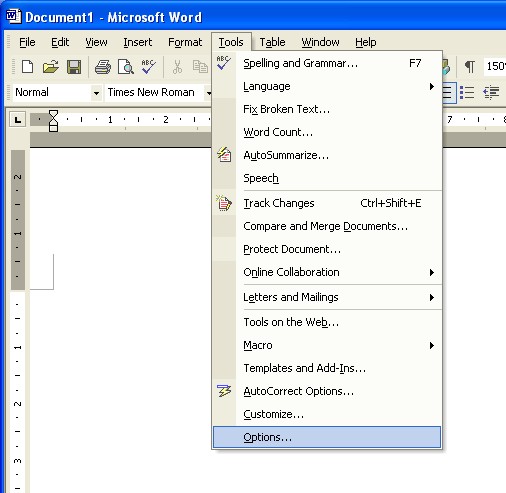The height and width of the screenshot is (493, 506).
Task: Open Print Preview from the toolbar
Action: (126, 66)
